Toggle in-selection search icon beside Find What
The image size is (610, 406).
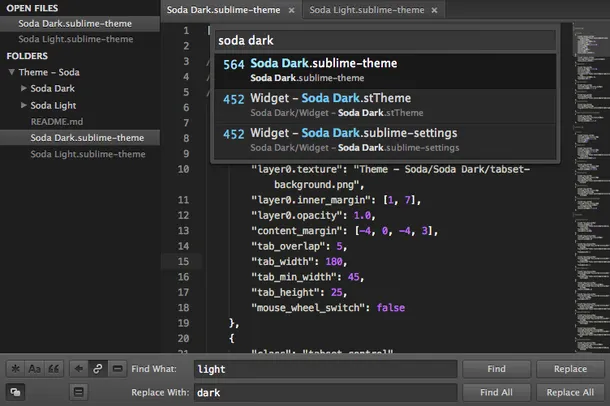tap(117, 369)
